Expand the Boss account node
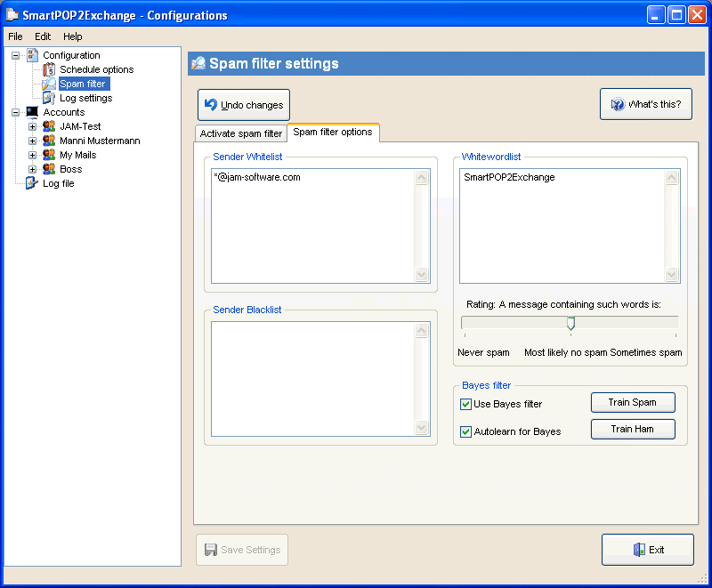The width and height of the screenshot is (712, 588). 32,169
